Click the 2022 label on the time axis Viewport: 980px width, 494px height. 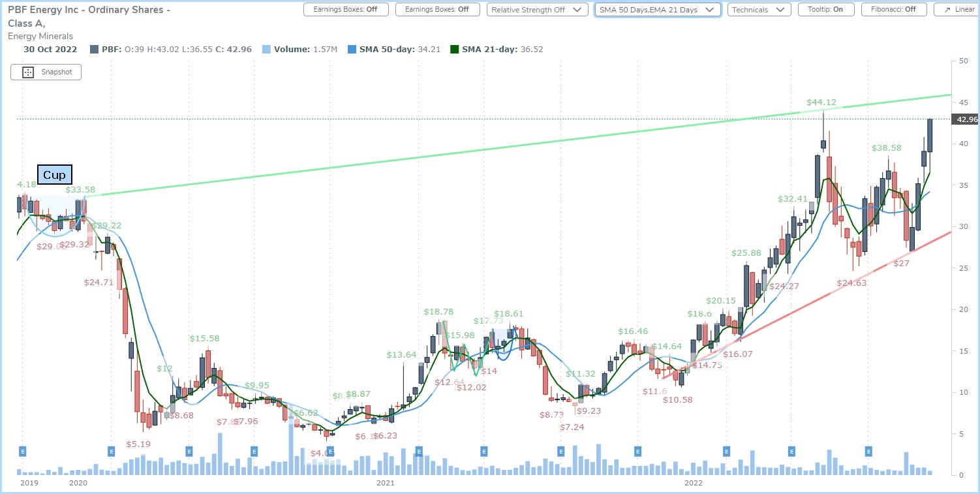[692, 483]
